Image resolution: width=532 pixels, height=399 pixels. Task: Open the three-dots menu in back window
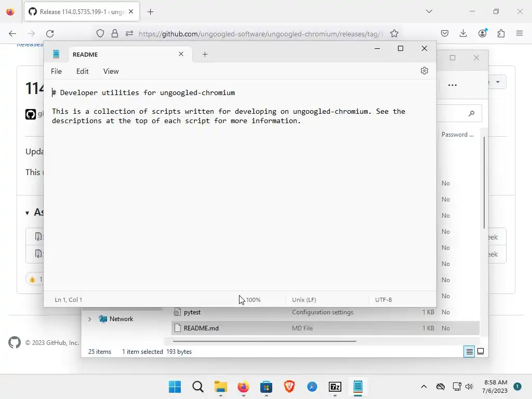click(x=453, y=85)
